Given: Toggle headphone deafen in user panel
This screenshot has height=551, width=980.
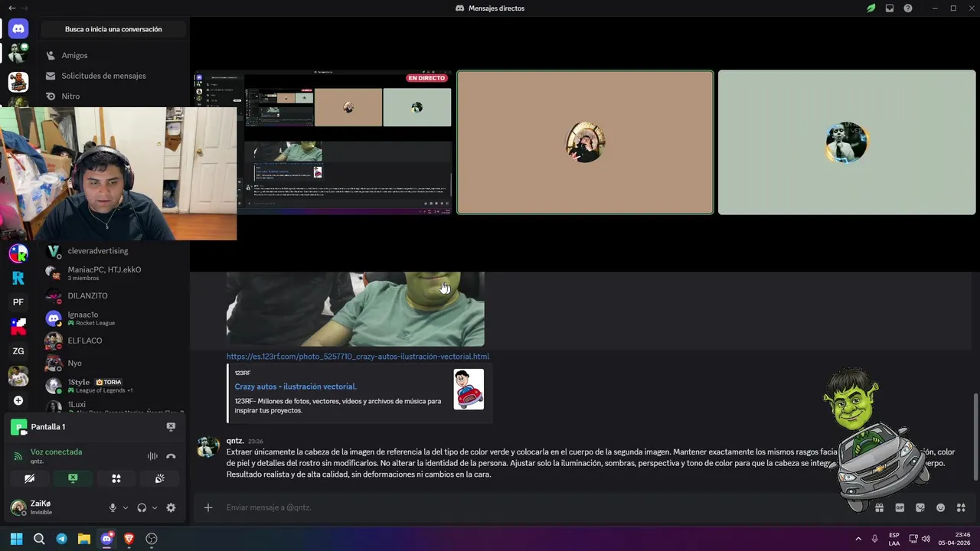Looking at the screenshot, I should point(142,507).
